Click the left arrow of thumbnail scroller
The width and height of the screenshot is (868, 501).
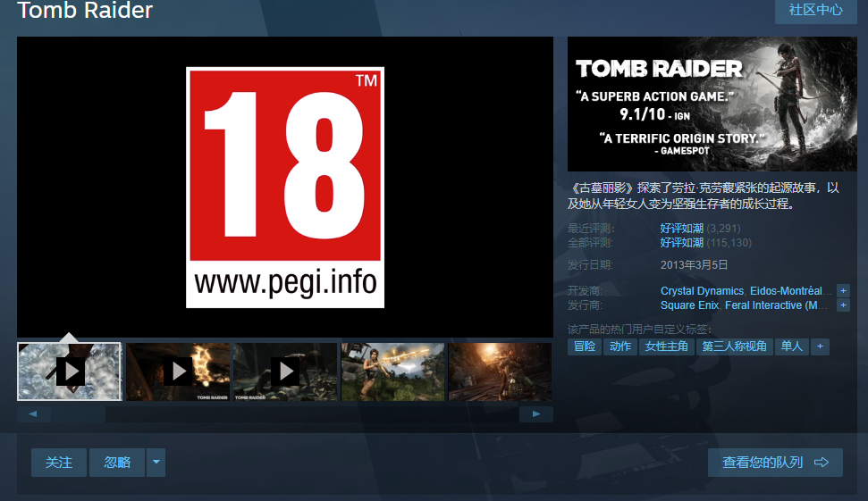click(33, 413)
